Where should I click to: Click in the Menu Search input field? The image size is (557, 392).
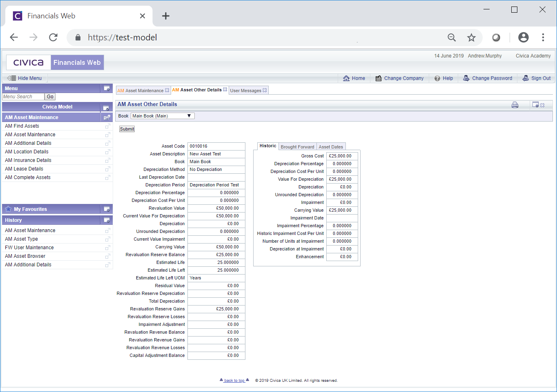(x=23, y=97)
